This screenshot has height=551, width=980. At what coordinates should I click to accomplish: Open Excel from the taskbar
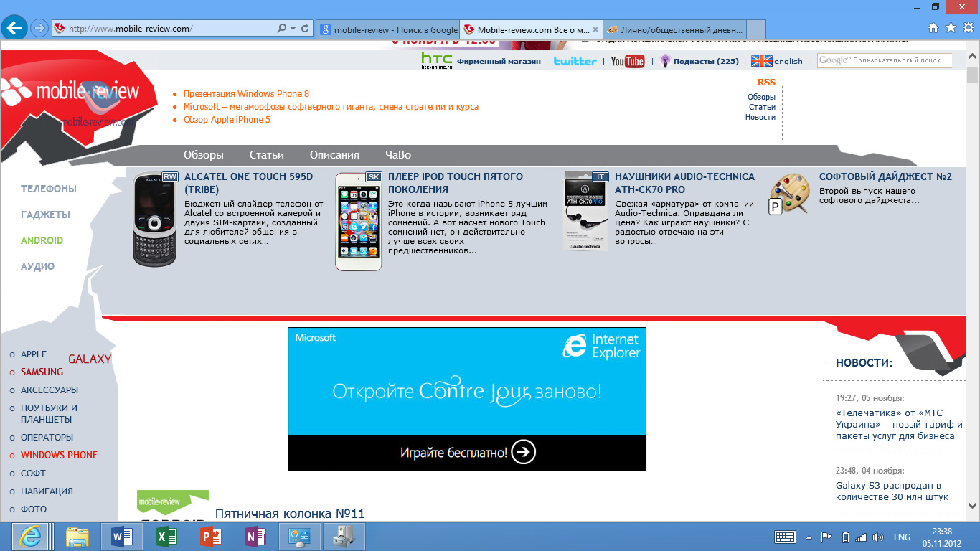pos(166,537)
